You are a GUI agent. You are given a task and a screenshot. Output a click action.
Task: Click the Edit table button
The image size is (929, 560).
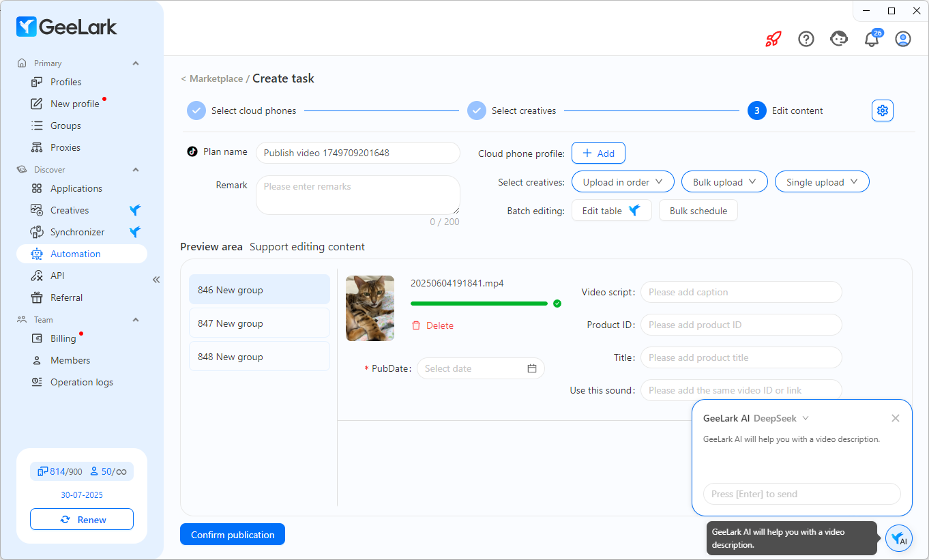(611, 210)
